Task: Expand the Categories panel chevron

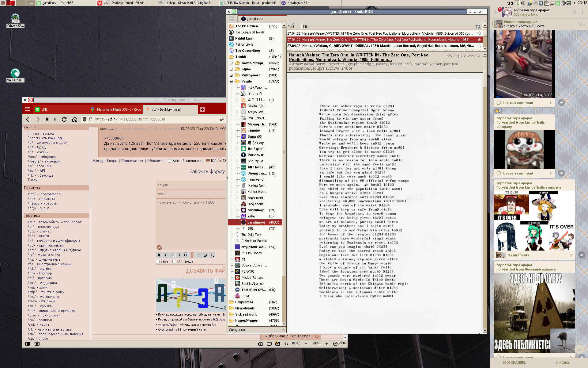Action: click(x=283, y=330)
